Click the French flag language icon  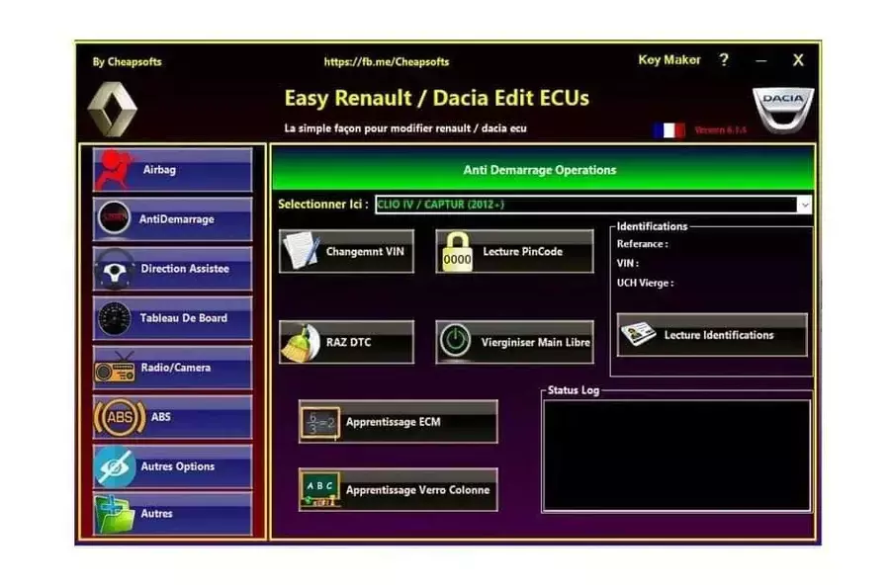(x=668, y=130)
